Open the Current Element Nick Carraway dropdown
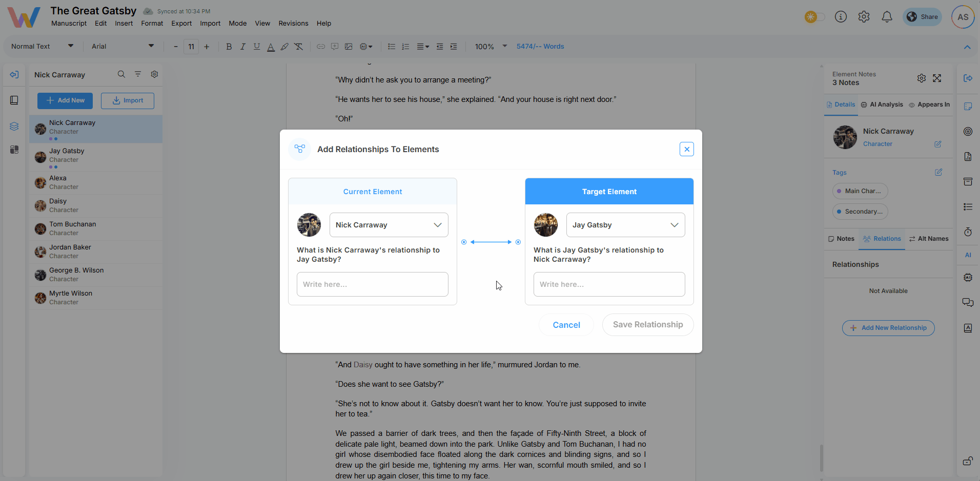 [x=389, y=225]
